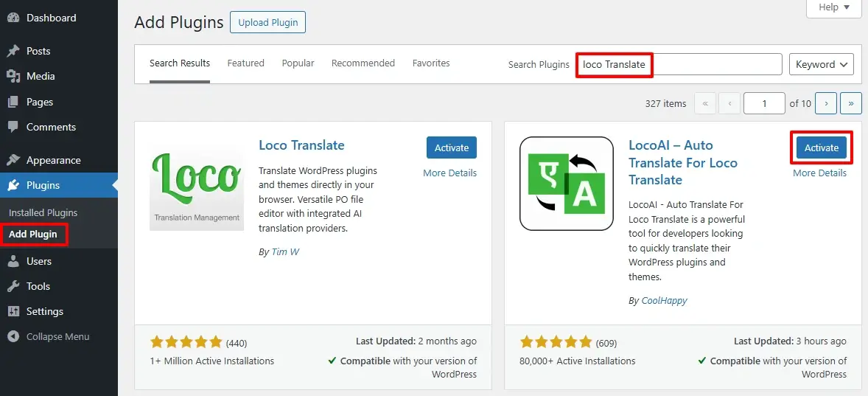
Task: Click the Search Plugins input field
Action: pyautogui.click(x=679, y=64)
